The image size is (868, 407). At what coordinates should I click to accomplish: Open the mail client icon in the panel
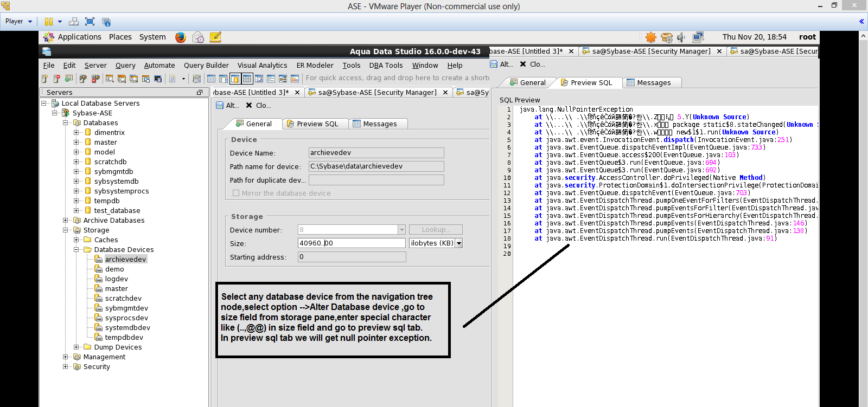point(198,37)
